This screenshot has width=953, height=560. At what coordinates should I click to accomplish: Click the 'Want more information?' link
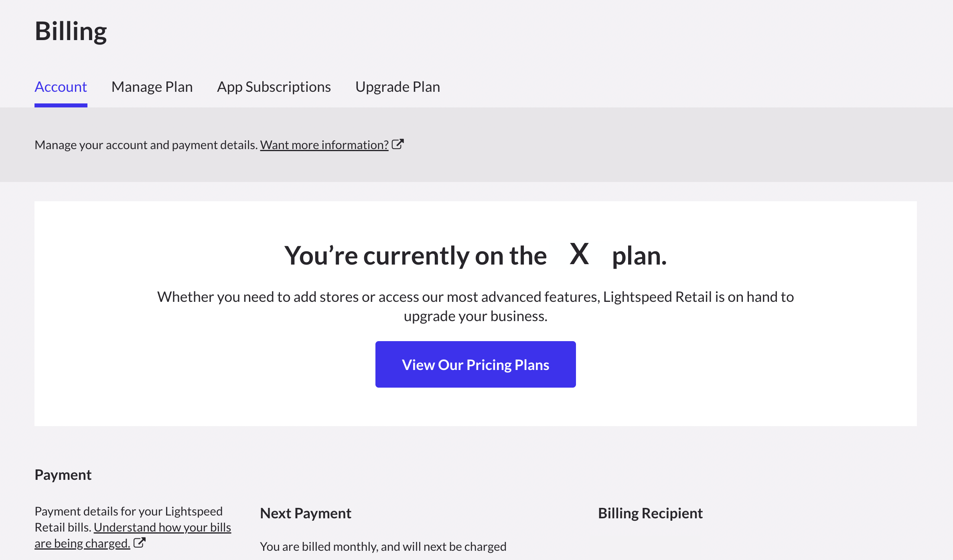(324, 145)
